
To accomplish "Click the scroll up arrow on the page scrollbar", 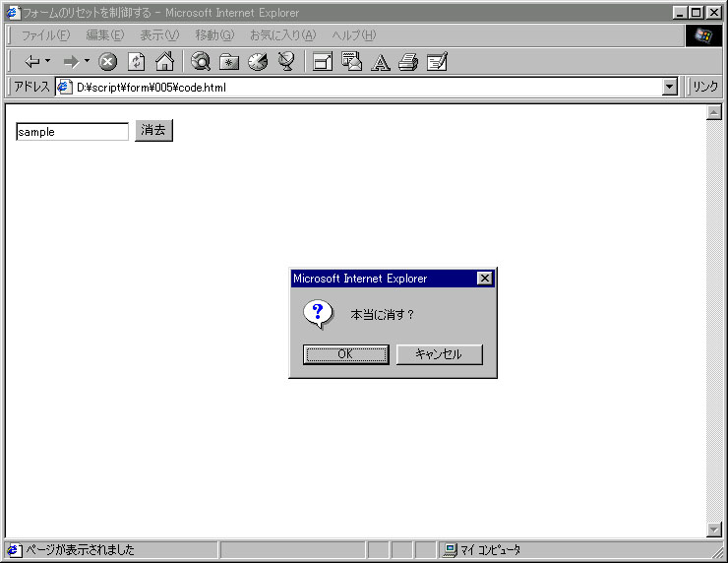I will 713,112.
